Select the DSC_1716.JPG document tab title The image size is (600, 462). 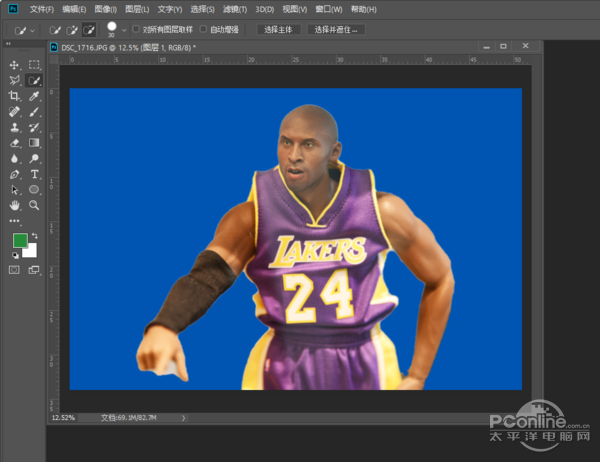point(129,48)
